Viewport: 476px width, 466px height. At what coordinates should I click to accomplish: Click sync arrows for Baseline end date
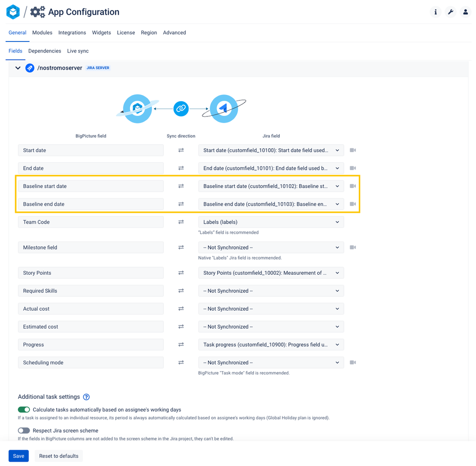click(181, 204)
